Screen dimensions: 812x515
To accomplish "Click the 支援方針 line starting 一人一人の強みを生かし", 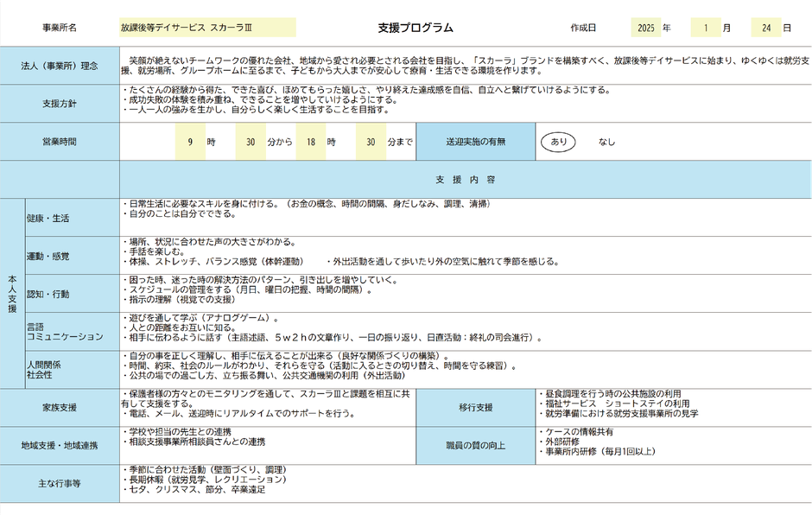I will pyautogui.click(x=256, y=110).
